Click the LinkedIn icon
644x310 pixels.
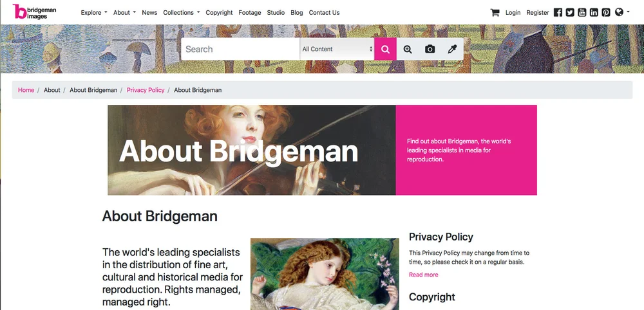(594, 13)
